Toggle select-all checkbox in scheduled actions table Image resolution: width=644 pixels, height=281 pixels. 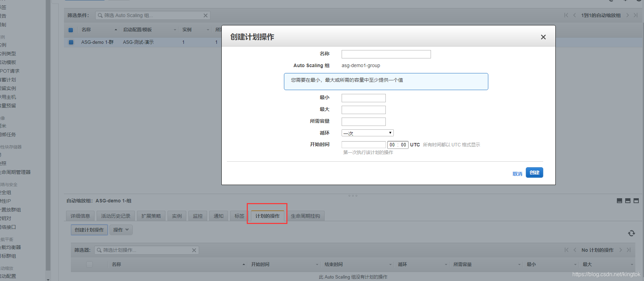pos(89,264)
